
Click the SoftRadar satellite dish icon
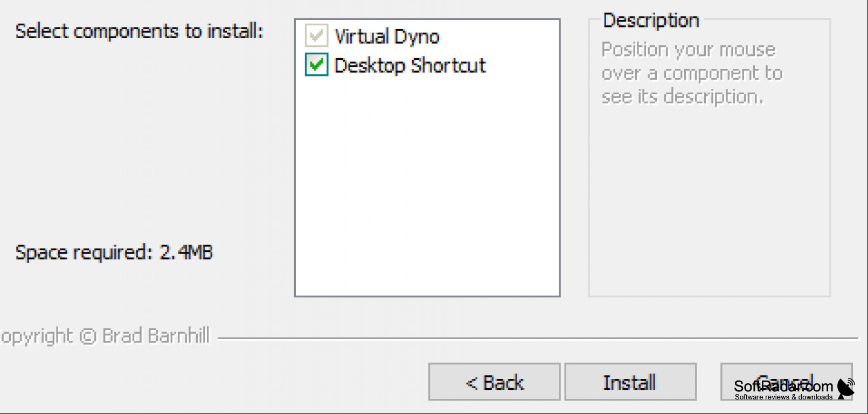point(846,388)
